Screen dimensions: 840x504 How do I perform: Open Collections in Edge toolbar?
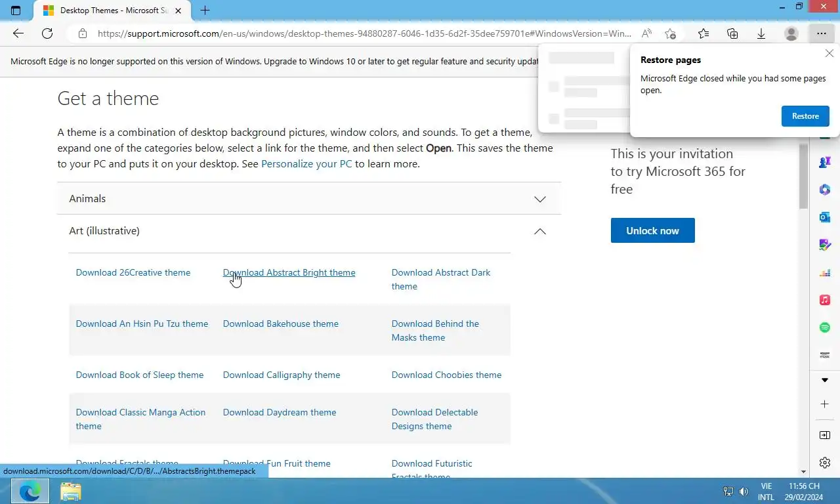click(x=732, y=33)
